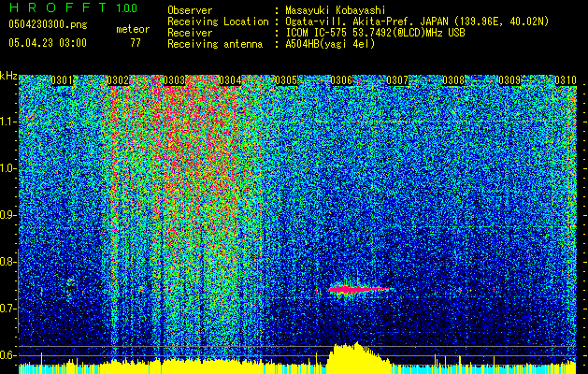This screenshot has width=588, height=374.
Task: Click the 0.8 frequency axis label
Action: click(7, 262)
